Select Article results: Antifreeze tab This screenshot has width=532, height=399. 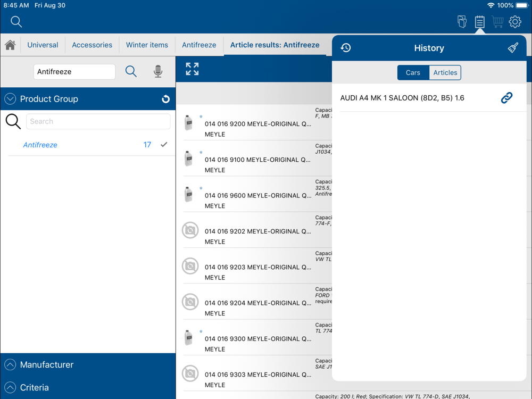275,45
